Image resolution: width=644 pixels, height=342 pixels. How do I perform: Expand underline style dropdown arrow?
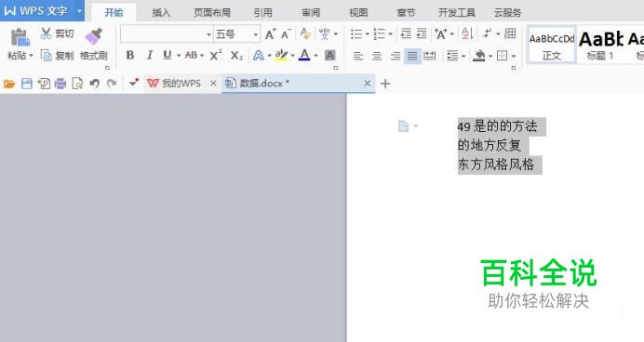pyautogui.click(x=179, y=56)
